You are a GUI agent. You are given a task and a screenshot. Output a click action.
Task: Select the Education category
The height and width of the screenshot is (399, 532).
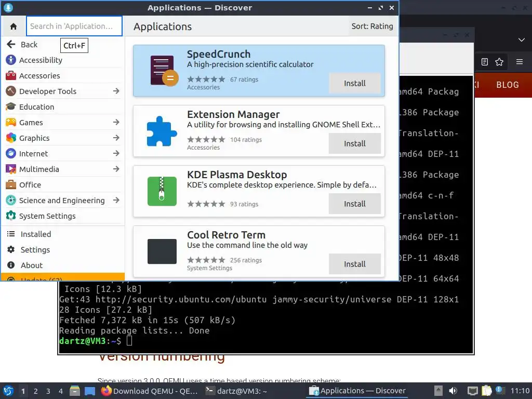click(63, 107)
